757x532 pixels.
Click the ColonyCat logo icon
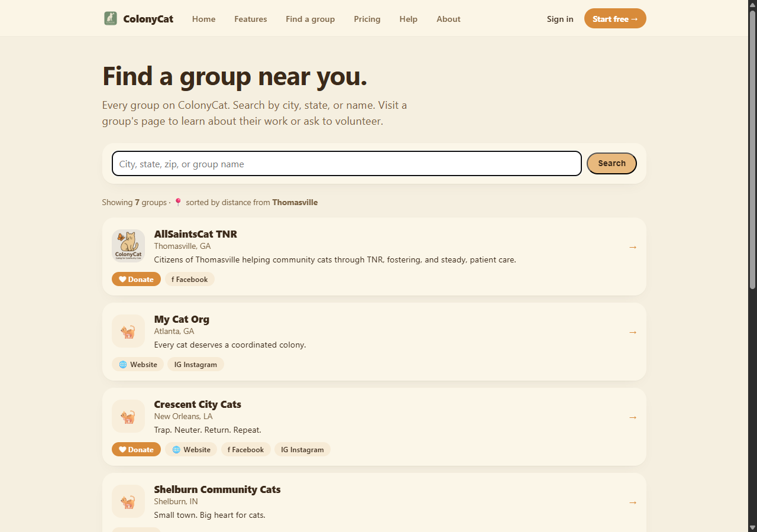pos(111,18)
